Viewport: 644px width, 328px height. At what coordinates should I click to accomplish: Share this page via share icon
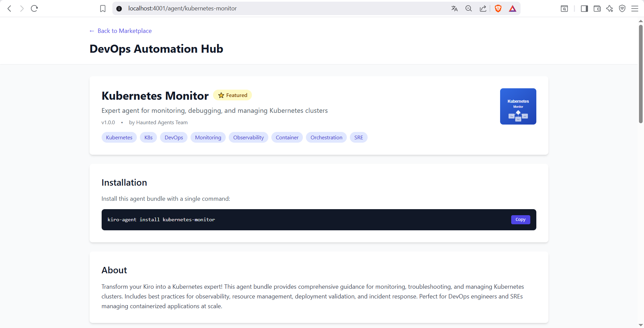(x=483, y=8)
